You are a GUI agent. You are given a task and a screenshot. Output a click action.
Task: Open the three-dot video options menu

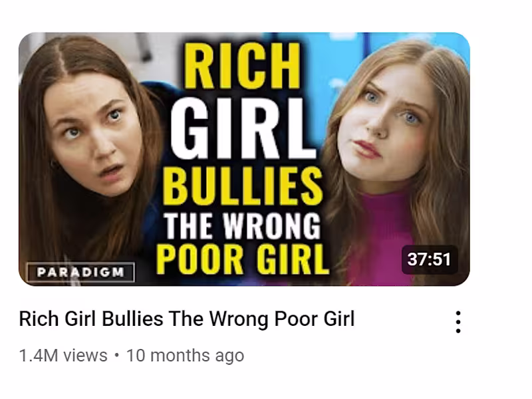pyautogui.click(x=458, y=322)
